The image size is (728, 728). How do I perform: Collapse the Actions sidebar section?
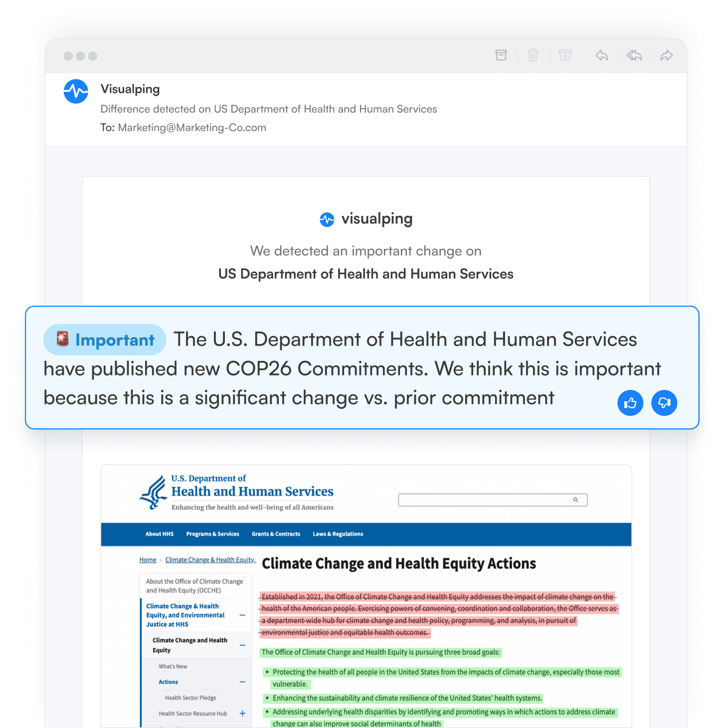tap(242, 682)
